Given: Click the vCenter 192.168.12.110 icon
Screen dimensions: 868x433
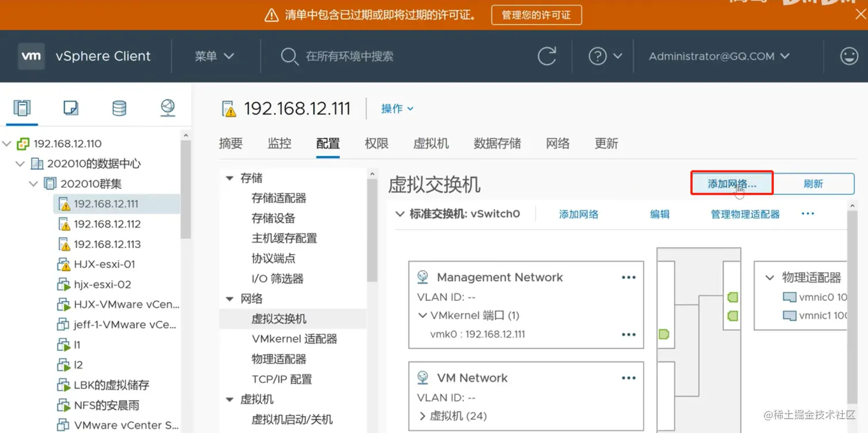Looking at the screenshot, I should [x=24, y=144].
